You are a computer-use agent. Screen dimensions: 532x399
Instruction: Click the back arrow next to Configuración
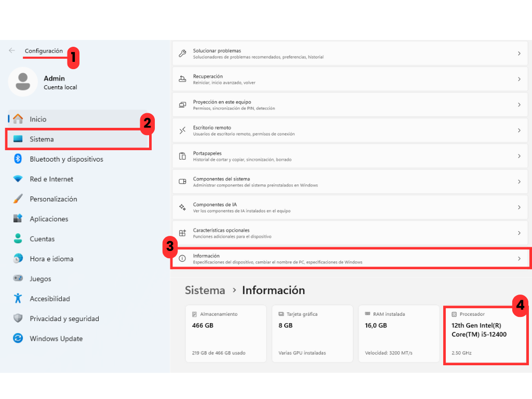12,50
